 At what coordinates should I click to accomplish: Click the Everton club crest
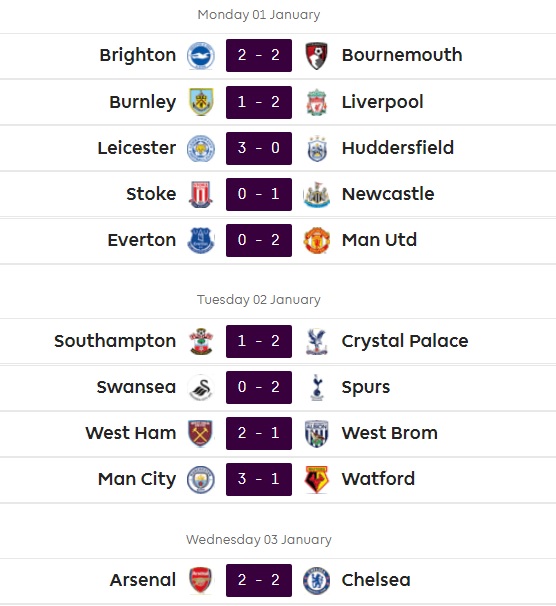click(201, 240)
